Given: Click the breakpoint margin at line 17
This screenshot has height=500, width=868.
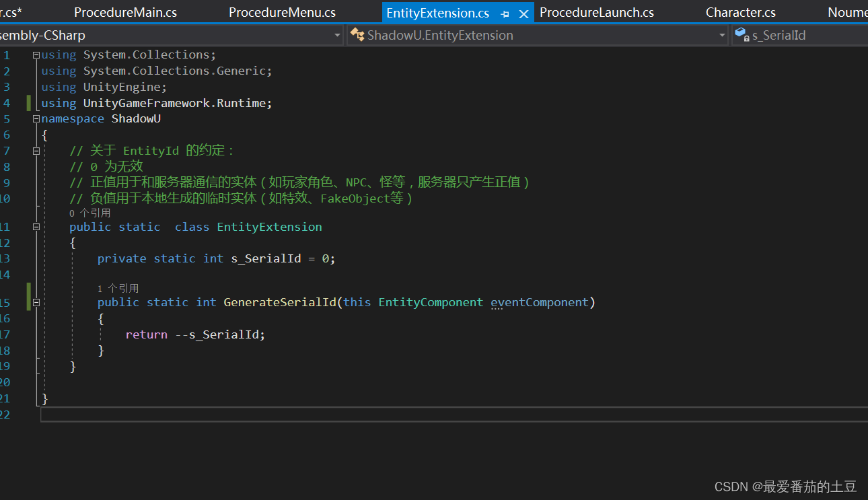Looking at the screenshot, I should click(x=8, y=334).
